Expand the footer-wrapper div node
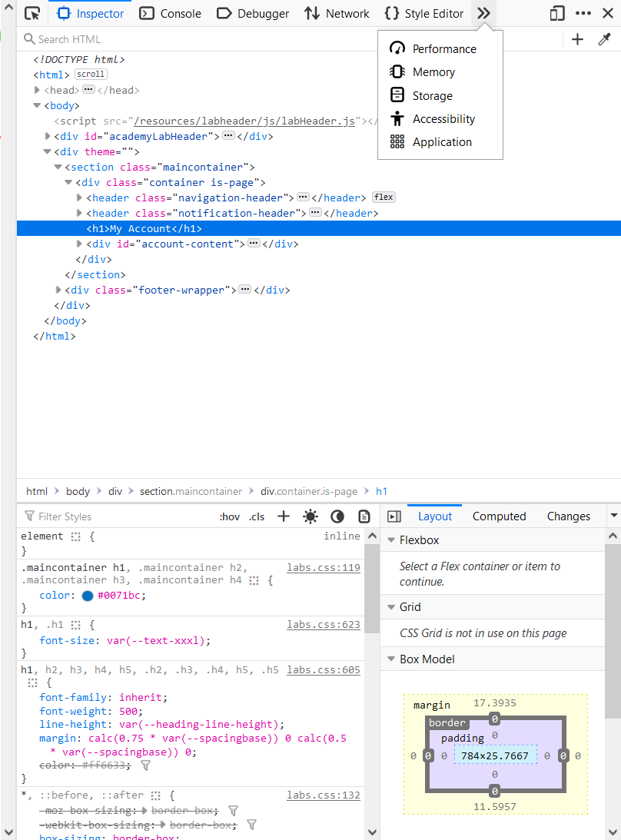The width and height of the screenshot is (621, 840). point(58,290)
